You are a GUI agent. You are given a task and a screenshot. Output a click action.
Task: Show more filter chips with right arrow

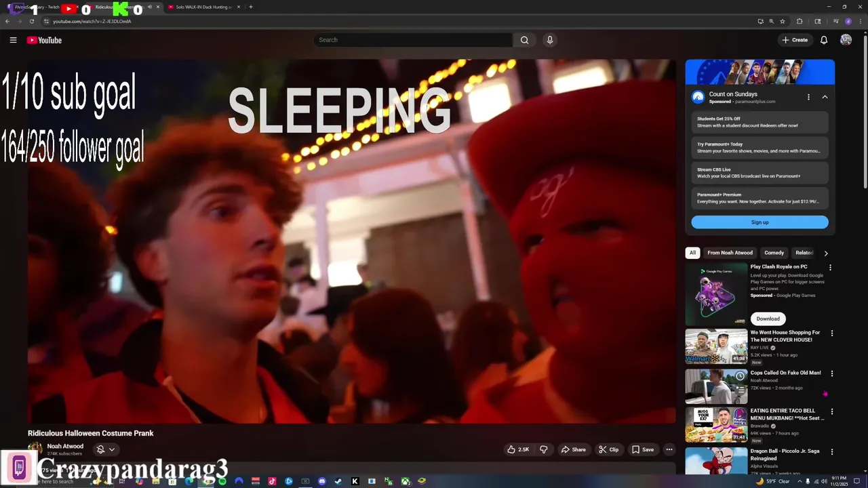(826, 253)
